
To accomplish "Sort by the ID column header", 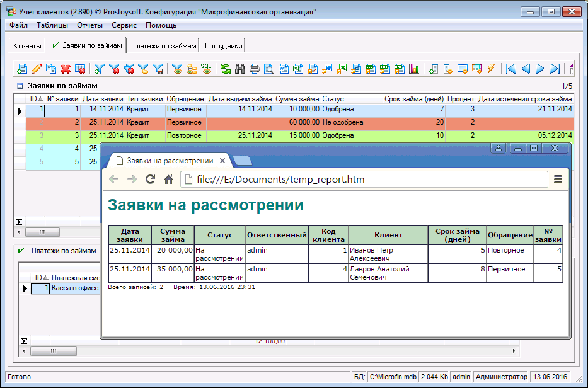I will click(36, 99).
